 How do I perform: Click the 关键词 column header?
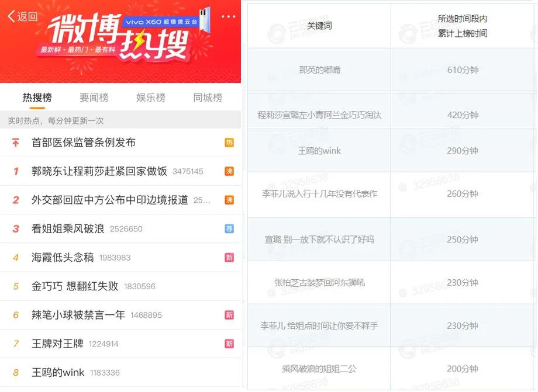click(x=319, y=26)
